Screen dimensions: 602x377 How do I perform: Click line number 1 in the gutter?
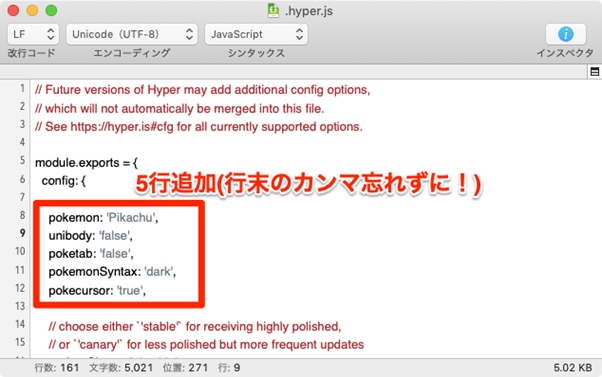(23, 88)
